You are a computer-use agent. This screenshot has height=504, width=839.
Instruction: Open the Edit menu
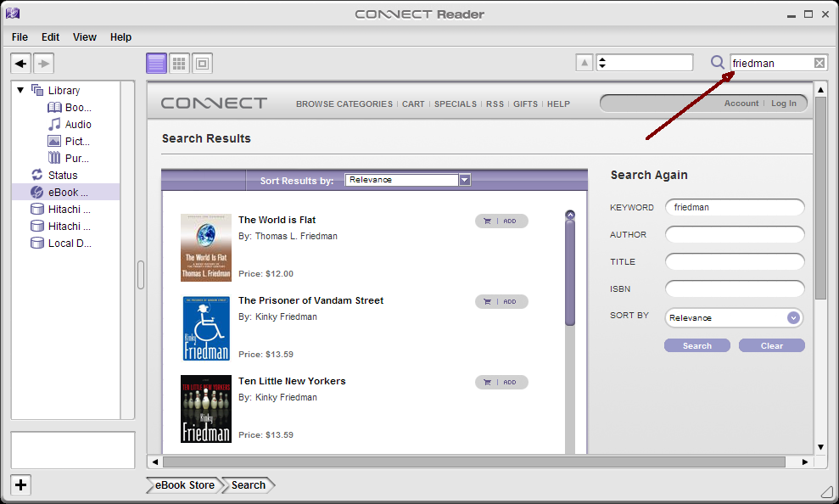coord(50,37)
